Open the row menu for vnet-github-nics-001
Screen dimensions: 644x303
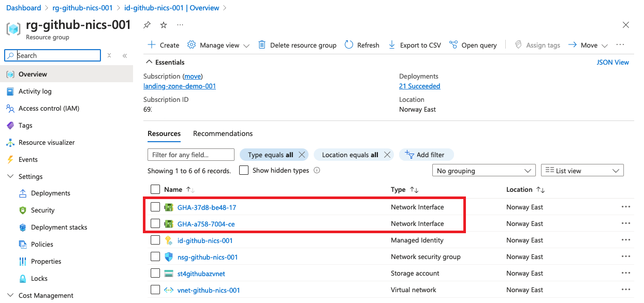pos(626,290)
